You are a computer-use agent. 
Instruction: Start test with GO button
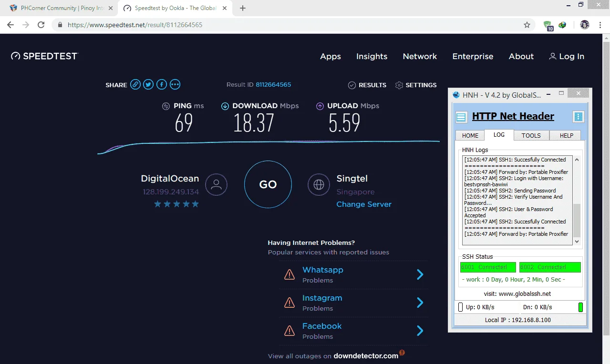click(268, 184)
